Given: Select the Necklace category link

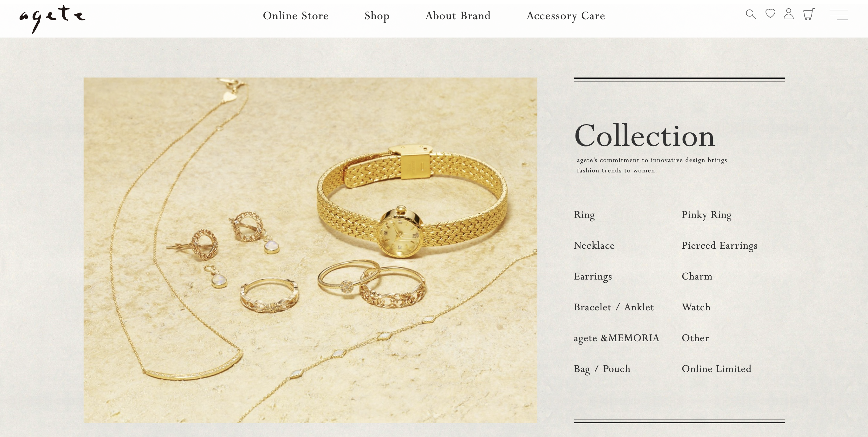Looking at the screenshot, I should [x=594, y=245].
